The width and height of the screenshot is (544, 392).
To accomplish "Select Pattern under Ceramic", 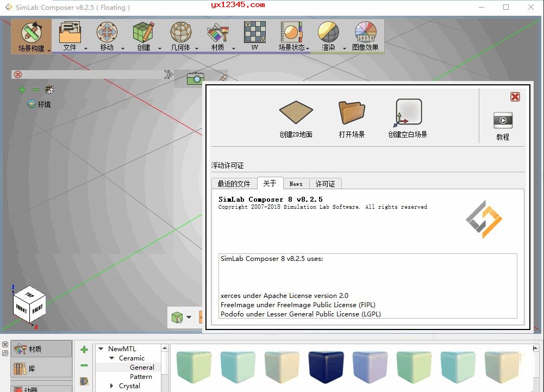I will point(141,377).
